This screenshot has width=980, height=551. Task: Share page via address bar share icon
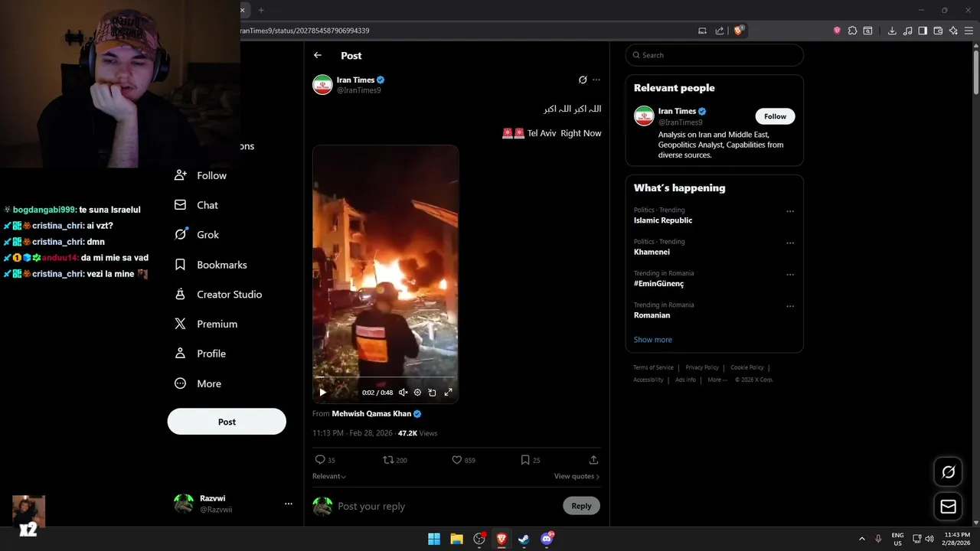coord(720,31)
